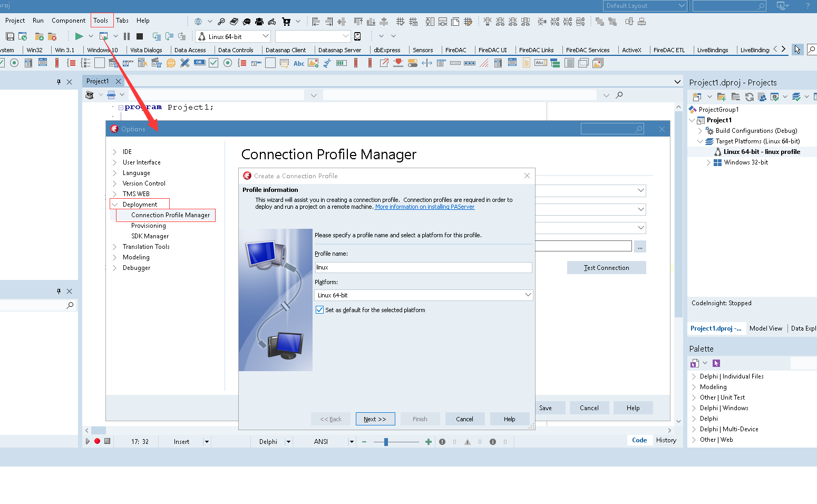The height and width of the screenshot is (504, 817).
Task: Click Refresh icon in Projects toolbar
Action: pos(749,96)
